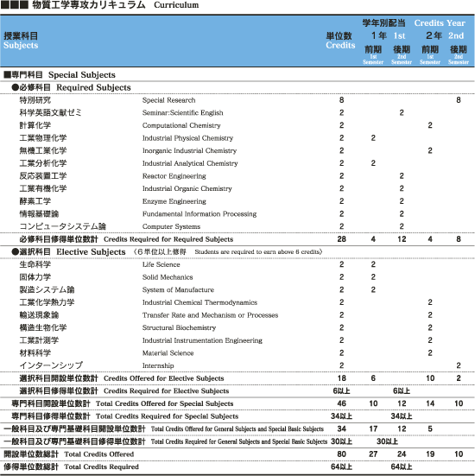Select Solid Mechanics elective entry
The height and width of the screenshot is (476, 475).
coord(168,277)
